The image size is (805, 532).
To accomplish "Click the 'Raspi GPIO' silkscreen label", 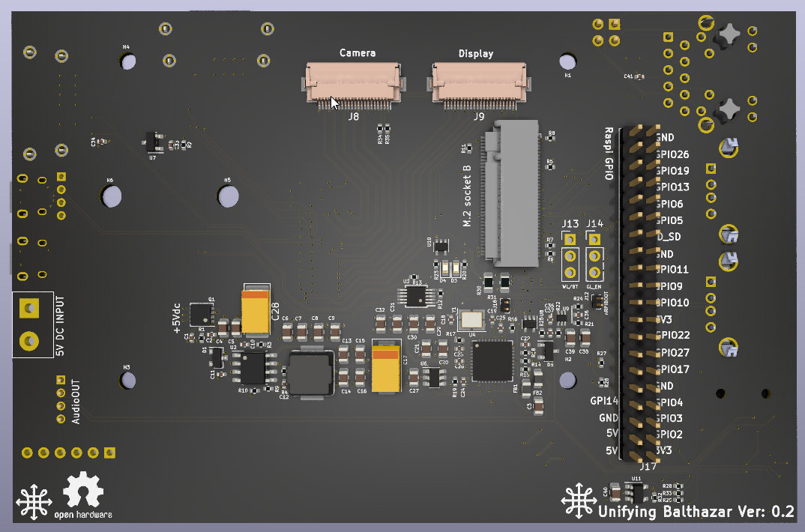I will tap(609, 154).
